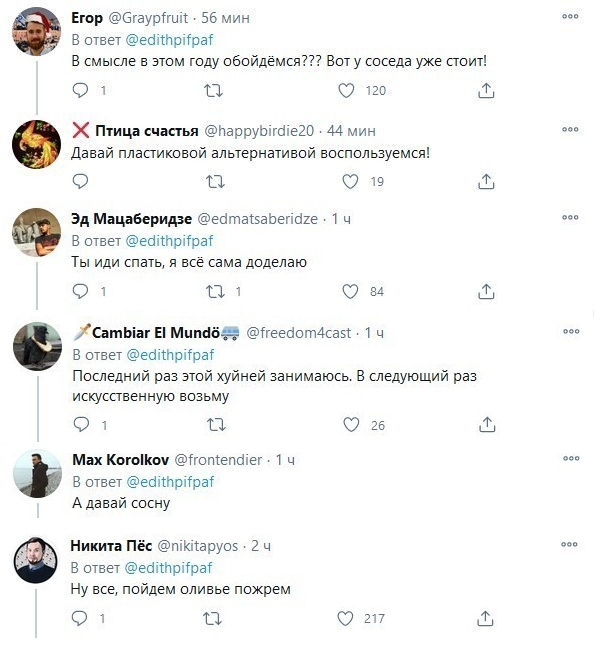Reply to Никита Пёс's оливье tweet
This screenshot has height=645, width=595.
(79, 618)
